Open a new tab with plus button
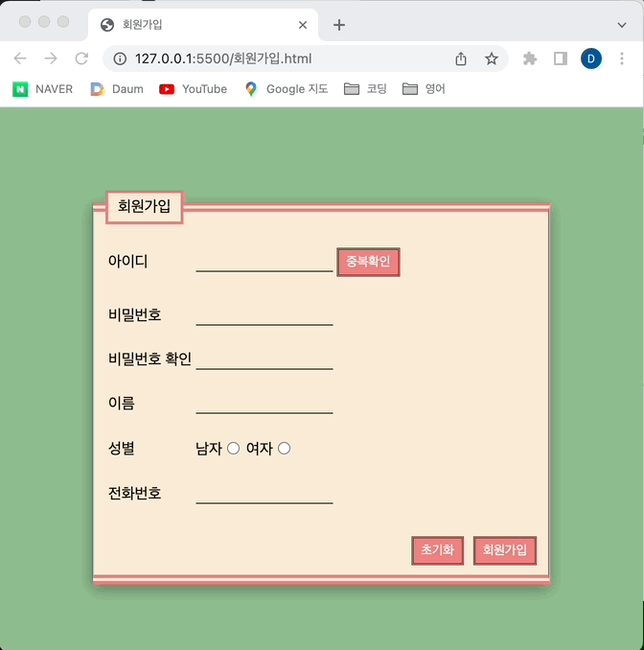This screenshot has width=644, height=650. (339, 25)
